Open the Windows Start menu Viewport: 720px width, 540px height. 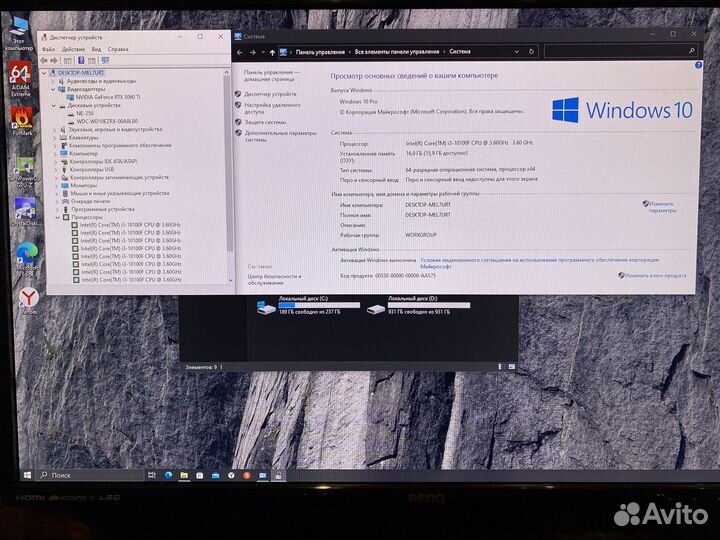click(27, 475)
